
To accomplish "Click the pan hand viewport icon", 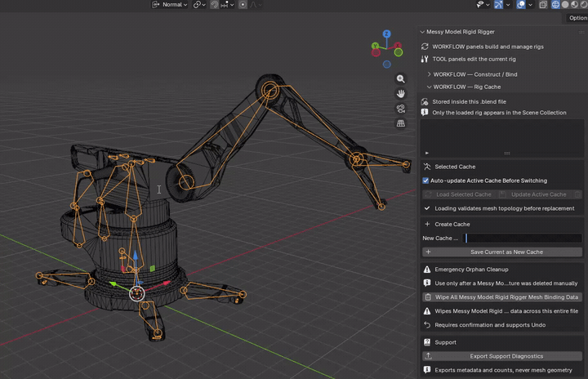I will click(400, 94).
